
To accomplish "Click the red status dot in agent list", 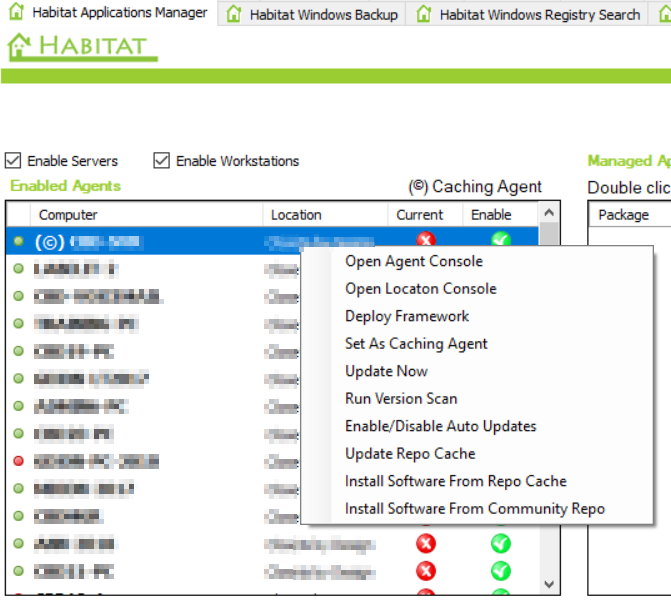I will click(18, 461).
